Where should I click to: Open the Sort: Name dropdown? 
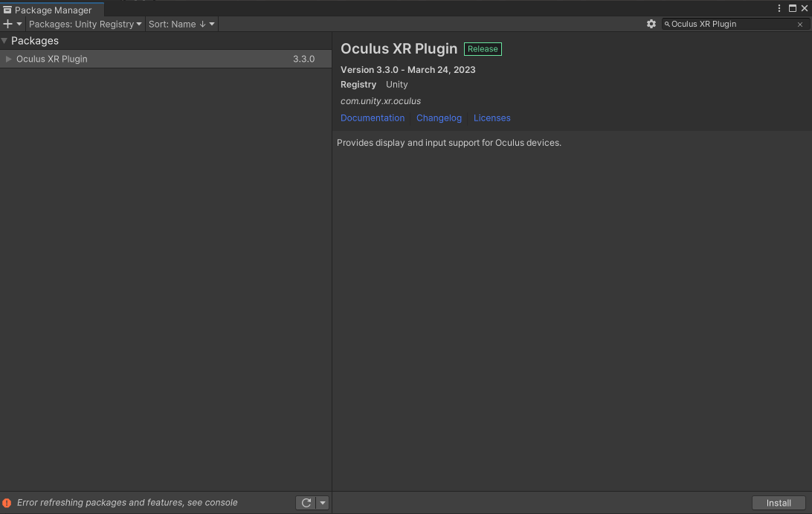click(x=181, y=24)
